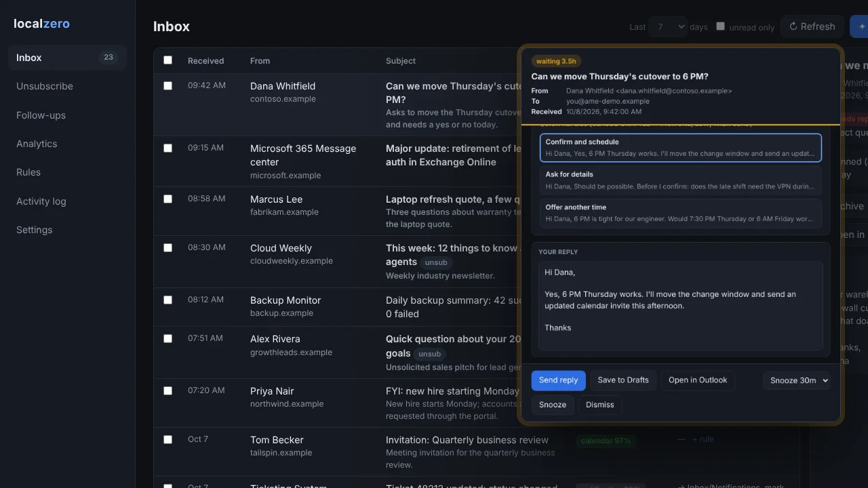Open the Daily backup summary email
This screenshot has width=868, height=488.
(453, 307)
